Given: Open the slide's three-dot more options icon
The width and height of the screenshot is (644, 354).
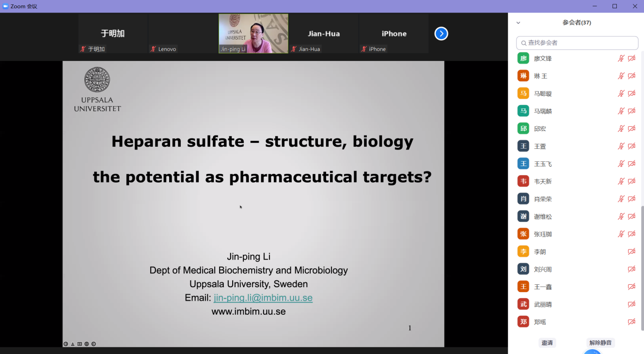Looking at the screenshot, I should point(87,344).
